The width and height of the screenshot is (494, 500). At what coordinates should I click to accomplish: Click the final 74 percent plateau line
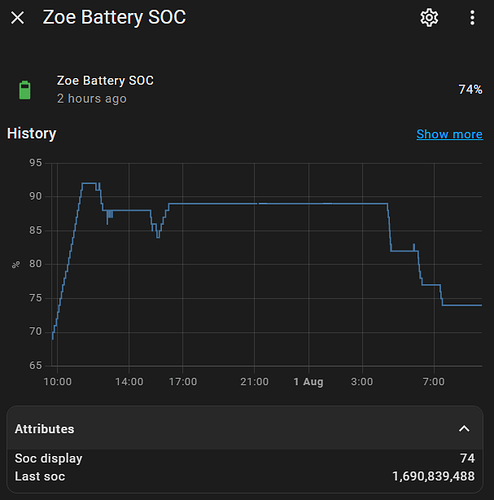tap(462, 305)
